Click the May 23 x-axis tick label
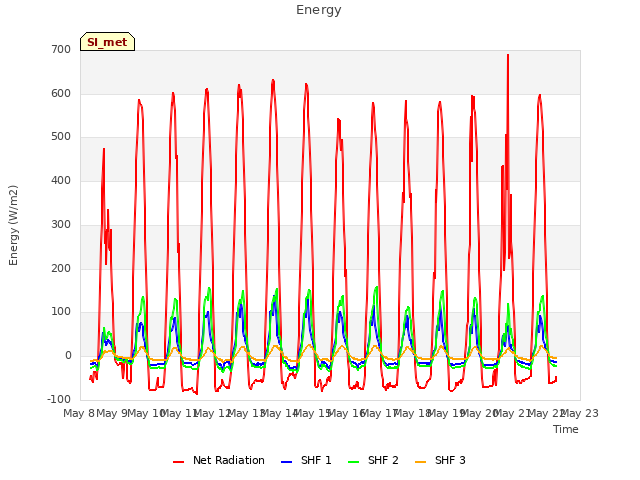Image resolution: width=640 pixels, height=480 pixels. tap(579, 413)
